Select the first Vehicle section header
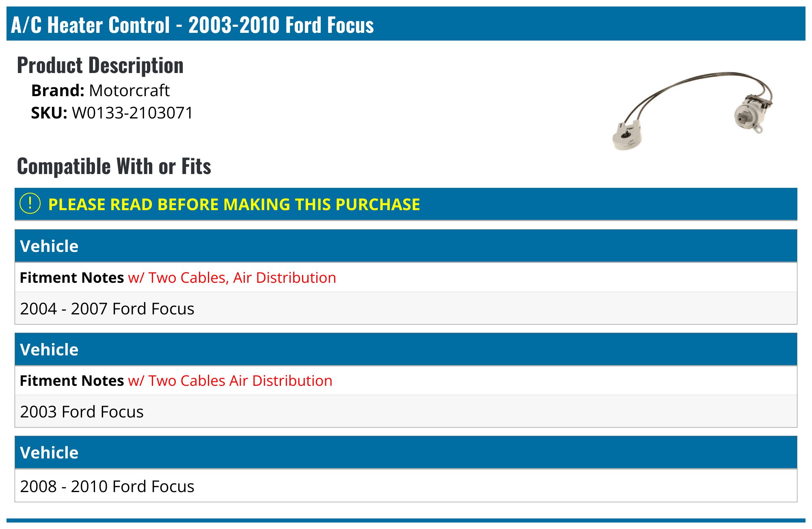The width and height of the screenshot is (812, 529). click(x=406, y=246)
